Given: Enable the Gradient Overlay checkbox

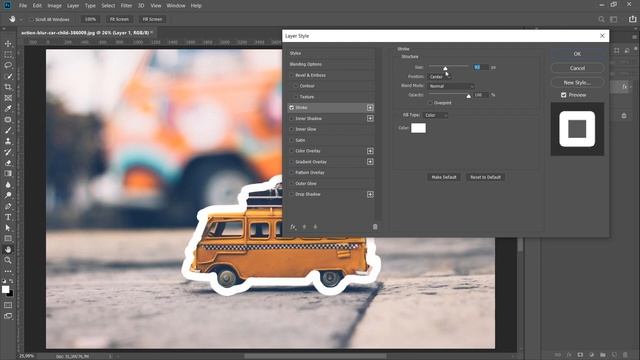Looking at the screenshot, I should [x=291, y=162].
